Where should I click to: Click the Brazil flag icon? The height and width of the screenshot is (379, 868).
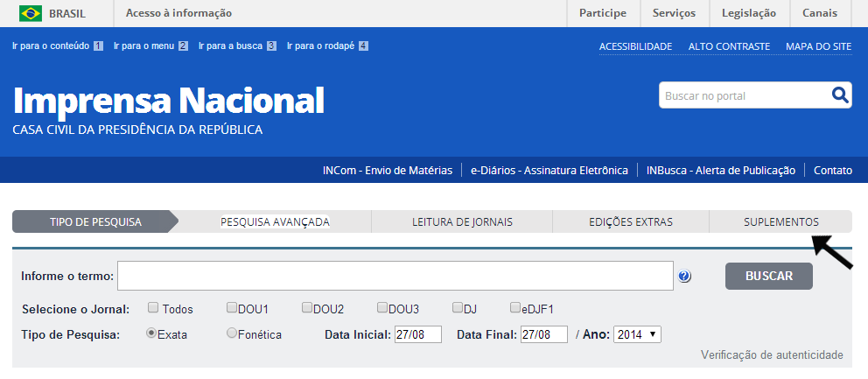[31, 13]
